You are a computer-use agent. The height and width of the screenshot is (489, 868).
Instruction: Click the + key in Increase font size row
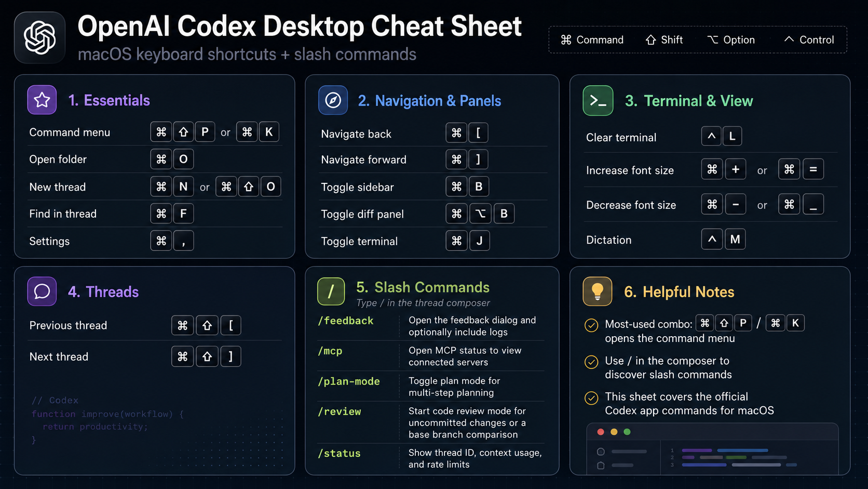coord(736,169)
